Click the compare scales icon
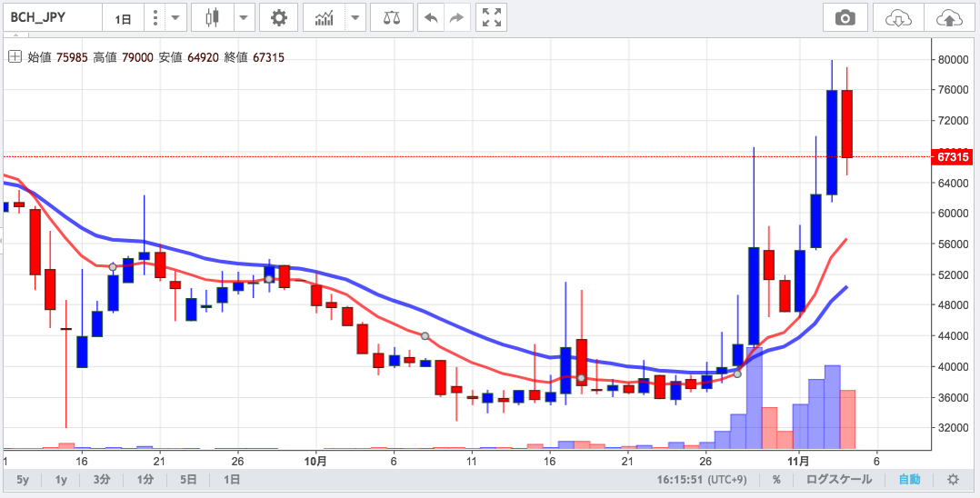 [392, 18]
